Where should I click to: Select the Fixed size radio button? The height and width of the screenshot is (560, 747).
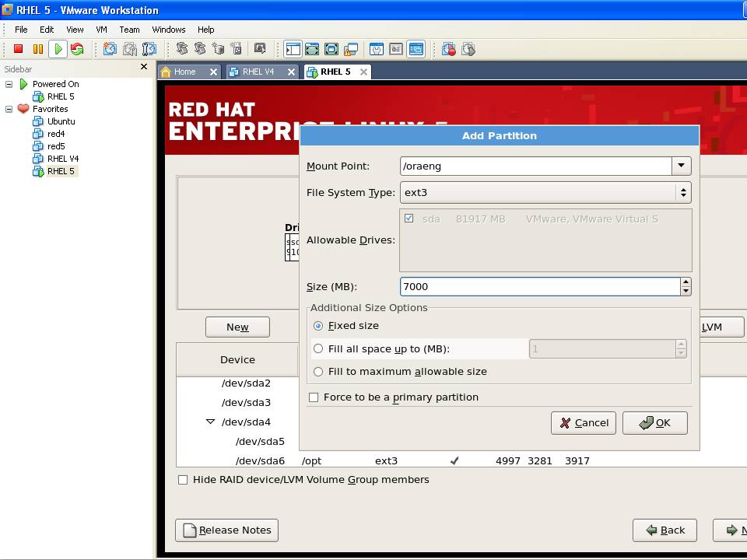click(x=318, y=326)
